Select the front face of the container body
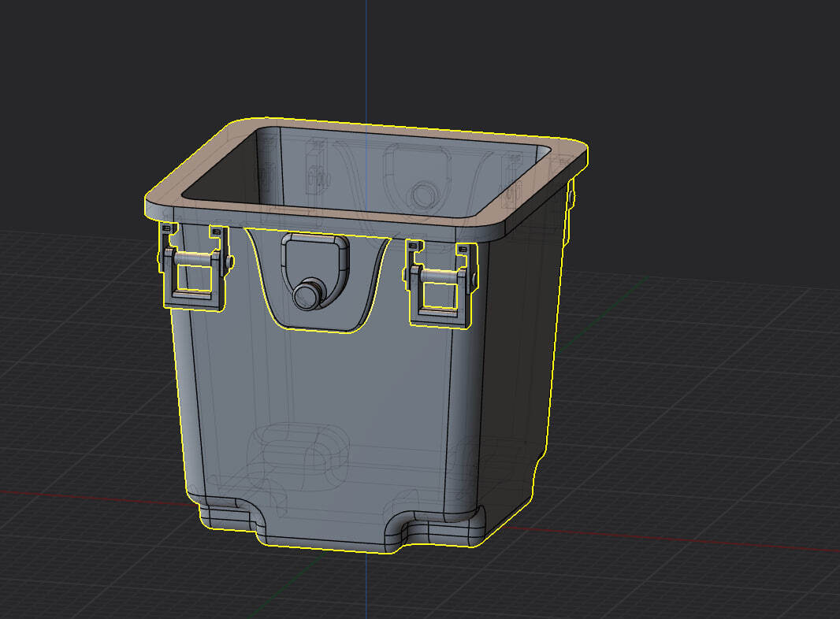Screen dimensions: 840x619 [x=331, y=394]
